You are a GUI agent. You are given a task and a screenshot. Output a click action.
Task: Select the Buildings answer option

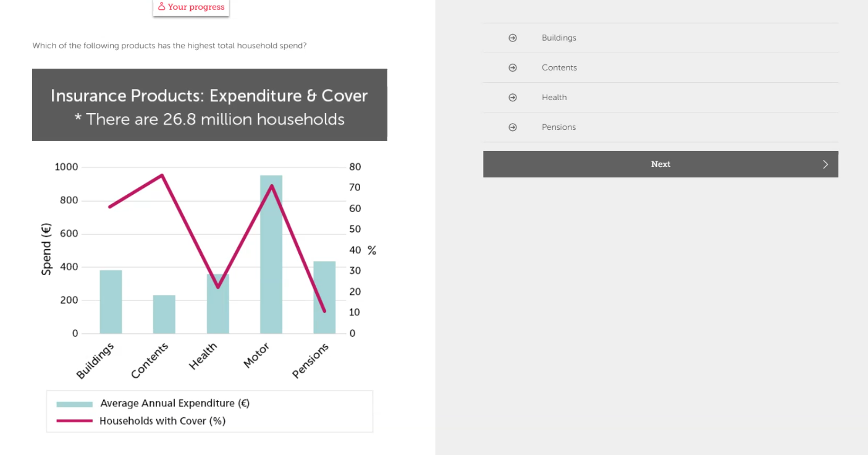660,38
